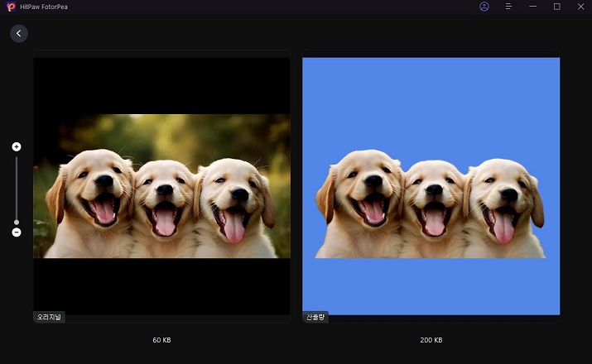This screenshot has width=592, height=364.
Task: Click the back arrow button
Action: pyautogui.click(x=18, y=33)
